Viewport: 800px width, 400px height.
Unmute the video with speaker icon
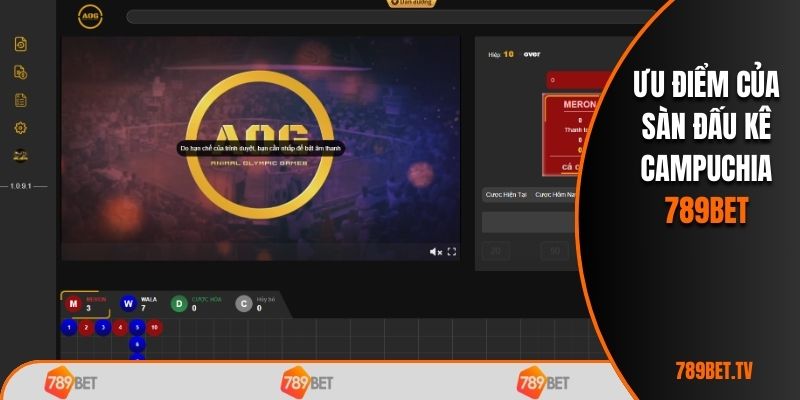435,252
